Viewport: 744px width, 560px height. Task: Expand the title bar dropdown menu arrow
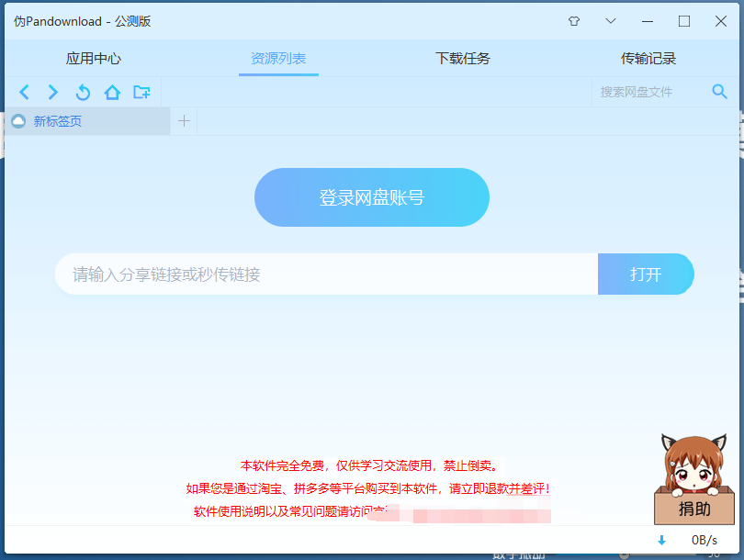coord(611,21)
